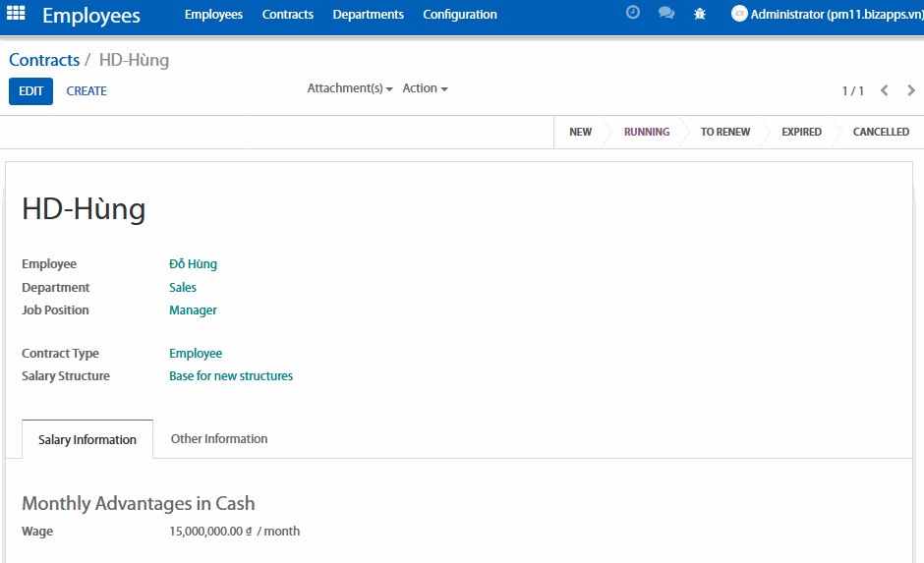Image resolution: width=924 pixels, height=563 pixels.
Task: Set contract status to Expired
Action: coord(801,132)
